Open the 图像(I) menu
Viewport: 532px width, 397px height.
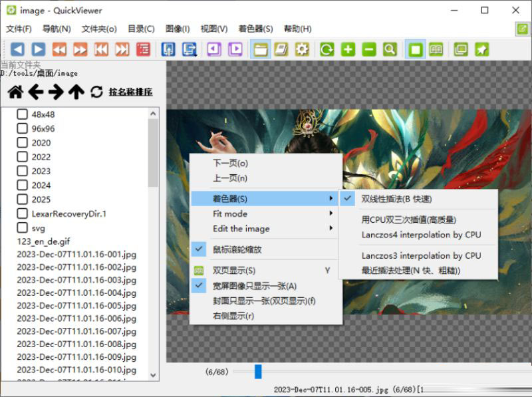pyautogui.click(x=178, y=29)
